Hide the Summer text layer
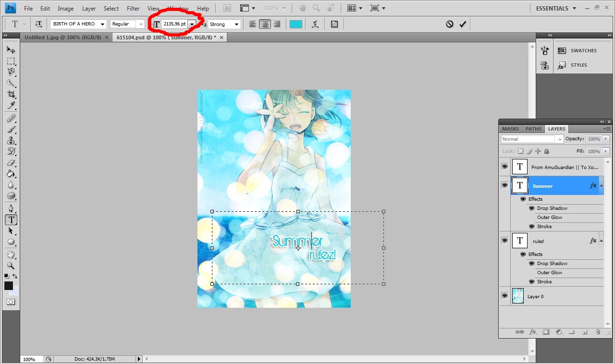This screenshot has width=615, height=364. click(x=504, y=185)
